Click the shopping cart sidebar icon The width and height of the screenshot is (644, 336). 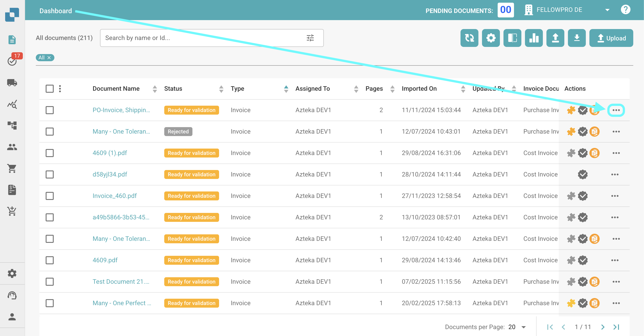pos(12,168)
